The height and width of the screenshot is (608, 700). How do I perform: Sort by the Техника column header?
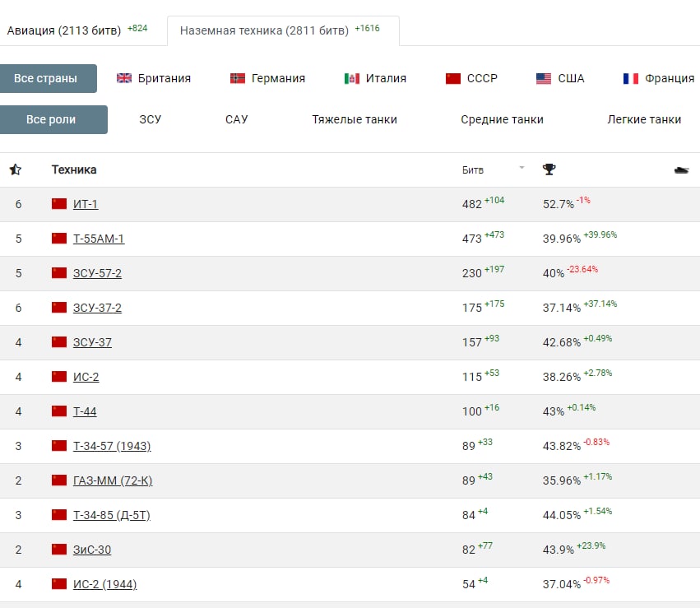pos(74,169)
